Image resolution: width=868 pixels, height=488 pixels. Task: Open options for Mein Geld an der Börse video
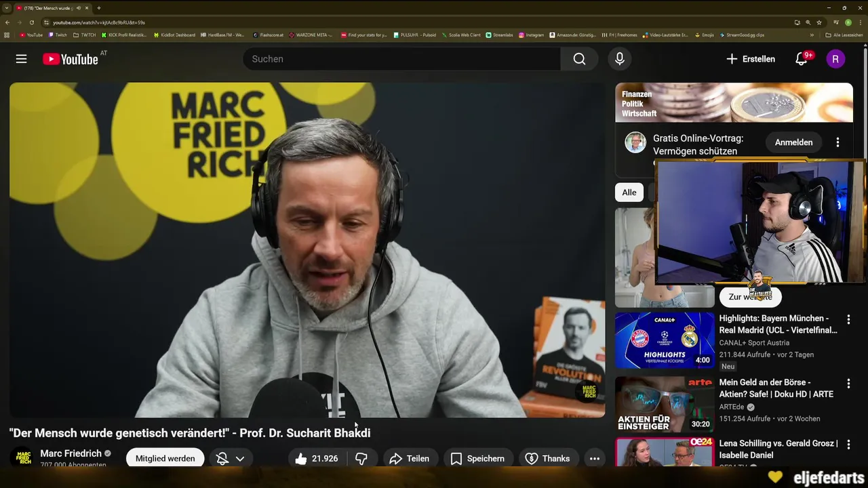tap(848, 383)
